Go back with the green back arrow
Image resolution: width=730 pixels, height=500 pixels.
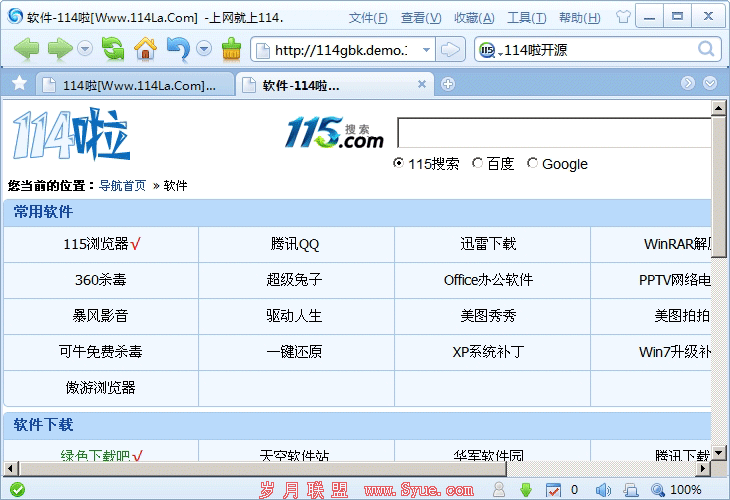(26, 48)
